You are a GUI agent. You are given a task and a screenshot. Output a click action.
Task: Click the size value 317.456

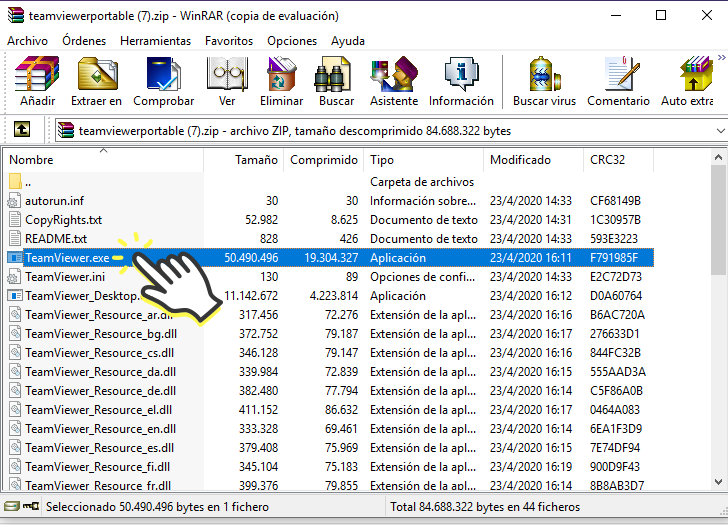click(259, 315)
